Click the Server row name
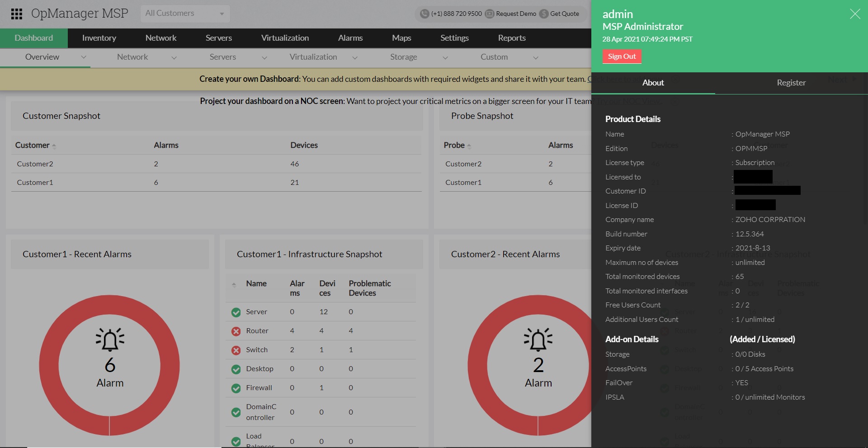Image resolution: width=868 pixels, height=448 pixels. click(x=256, y=312)
